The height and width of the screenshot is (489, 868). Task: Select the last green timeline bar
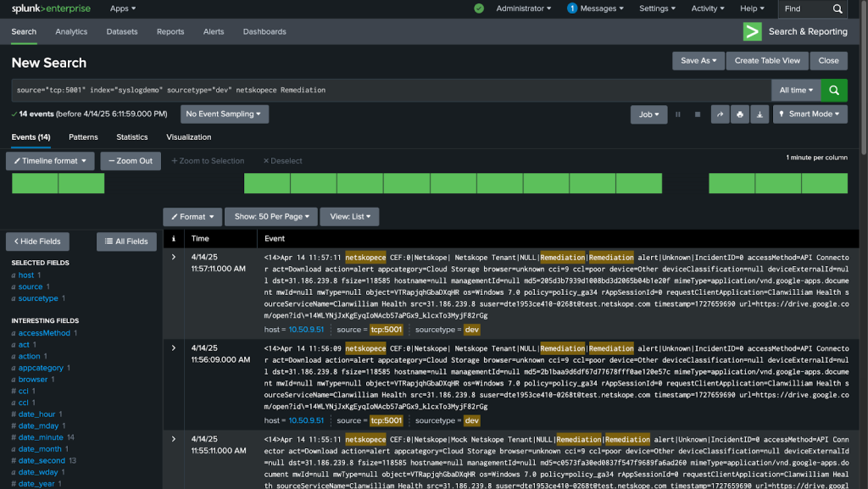pyautogui.click(x=824, y=183)
